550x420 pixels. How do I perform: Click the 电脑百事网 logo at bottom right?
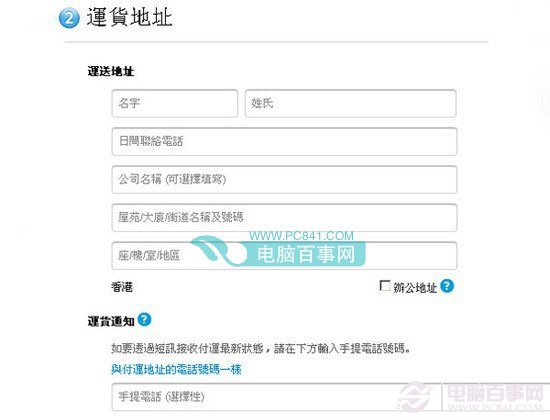tap(472, 396)
